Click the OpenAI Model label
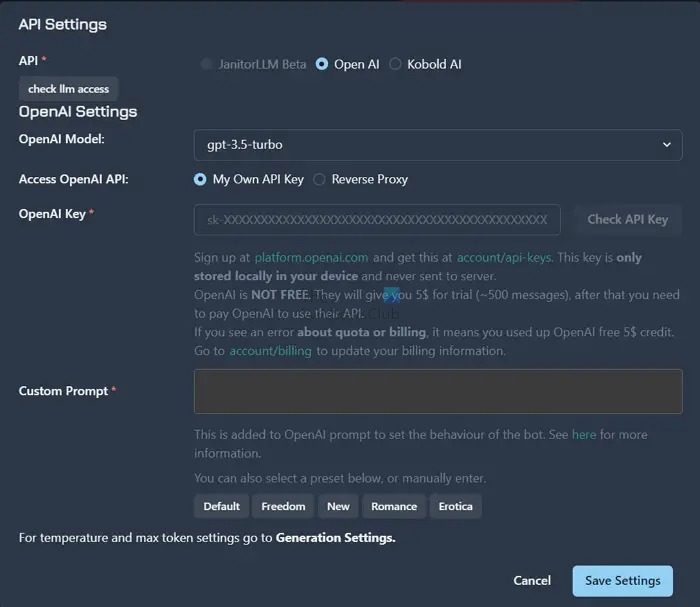Image resolution: width=700 pixels, height=607 pixels. tap(62, 139)
